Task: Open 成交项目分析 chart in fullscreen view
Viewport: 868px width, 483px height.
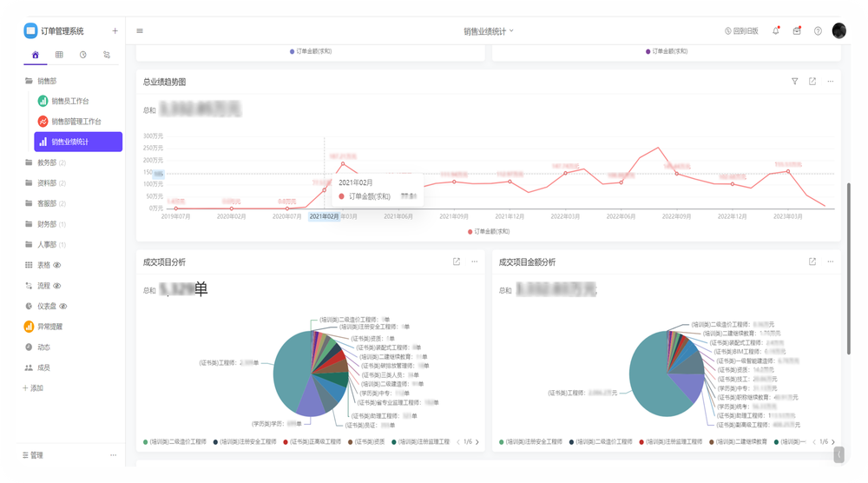Action: click(457, 261)
